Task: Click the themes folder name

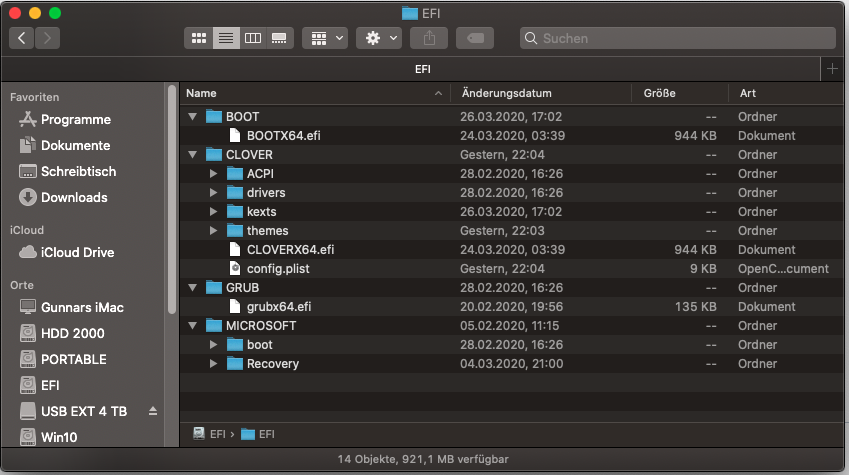Action: (267, 230)
